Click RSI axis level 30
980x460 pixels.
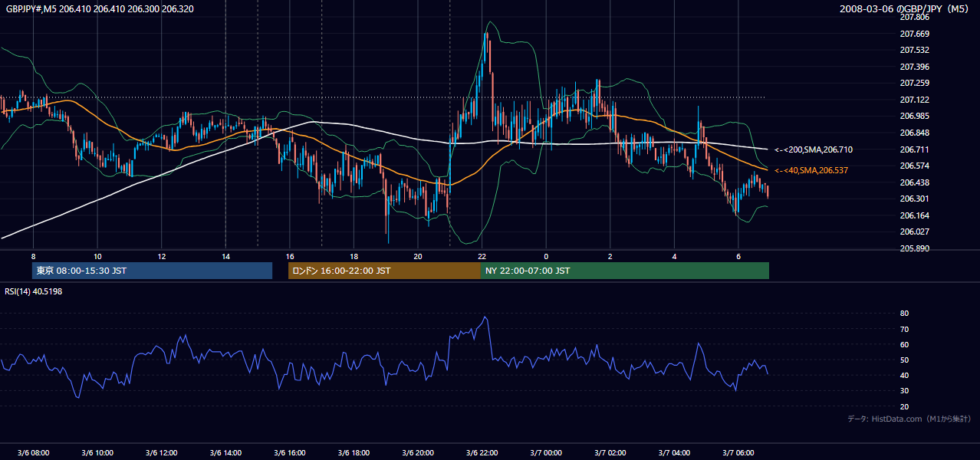pyautogui.click(x=904, y=391)
